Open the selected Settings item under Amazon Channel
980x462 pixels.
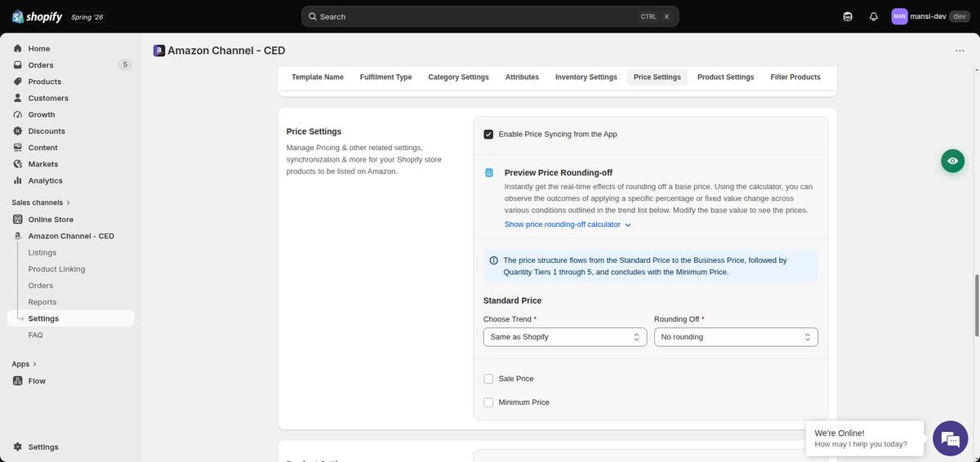[x=70, y=318]
